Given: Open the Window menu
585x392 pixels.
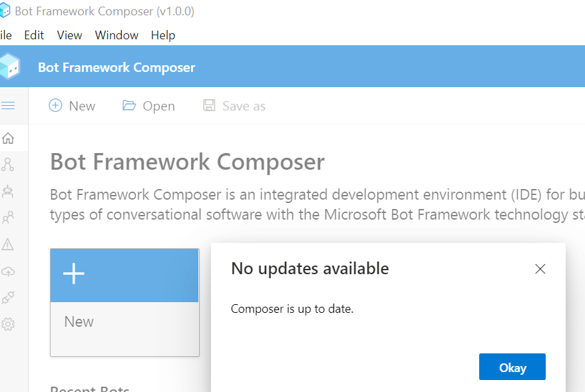Looking at the screenshot, I should click(x=116, y=35).
